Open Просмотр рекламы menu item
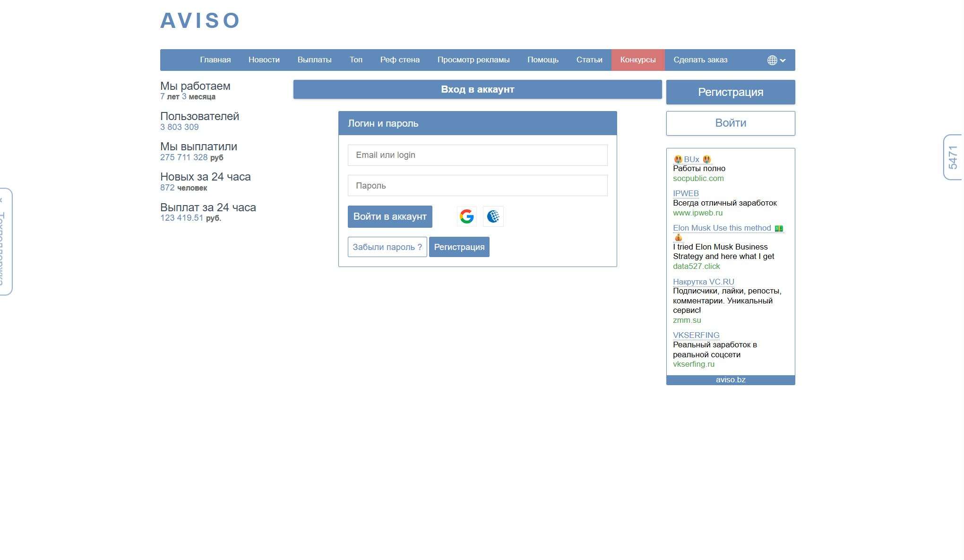The image size is (964, 560). tap(473, 60)
